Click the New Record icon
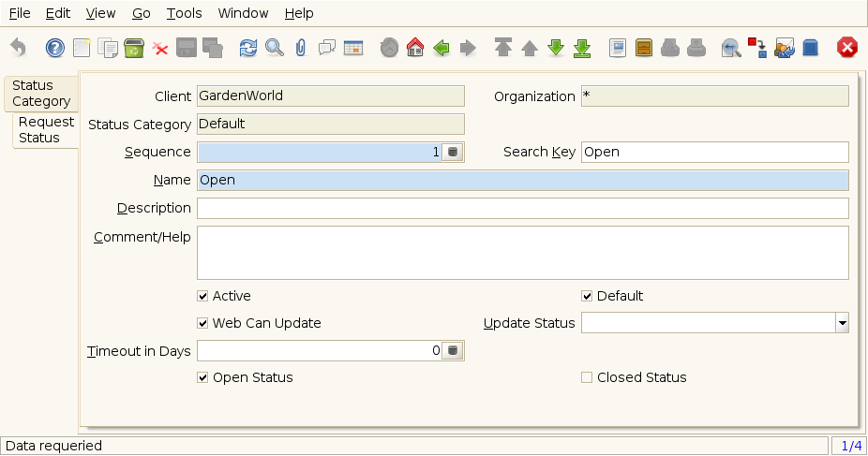The image size is (868, 456). click(82, 48)
